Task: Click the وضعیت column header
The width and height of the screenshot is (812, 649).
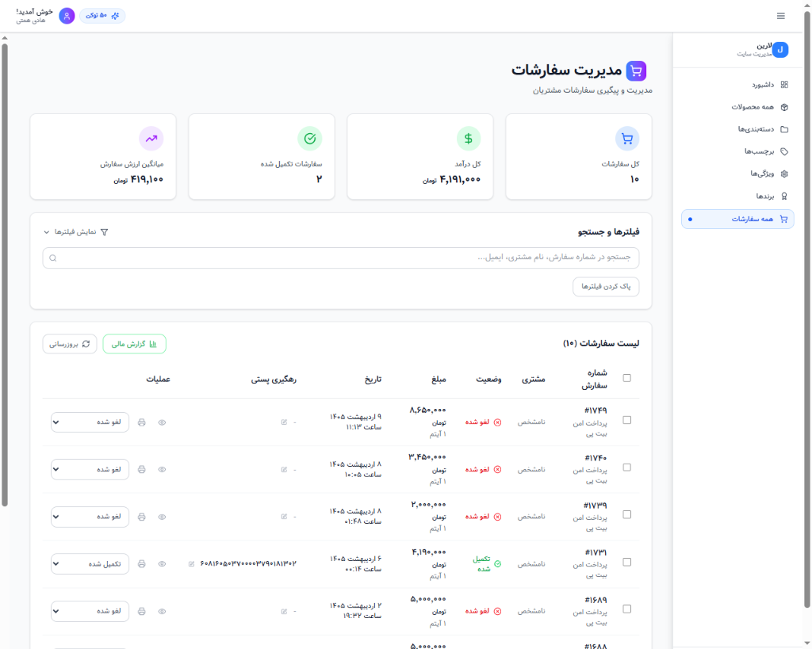Action: point(488,380)
